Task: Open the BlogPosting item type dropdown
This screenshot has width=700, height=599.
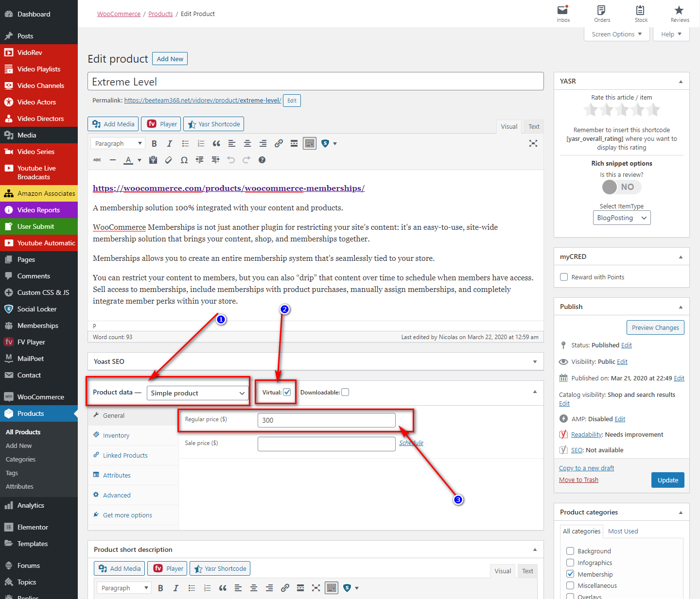Action: coord(621,218)
